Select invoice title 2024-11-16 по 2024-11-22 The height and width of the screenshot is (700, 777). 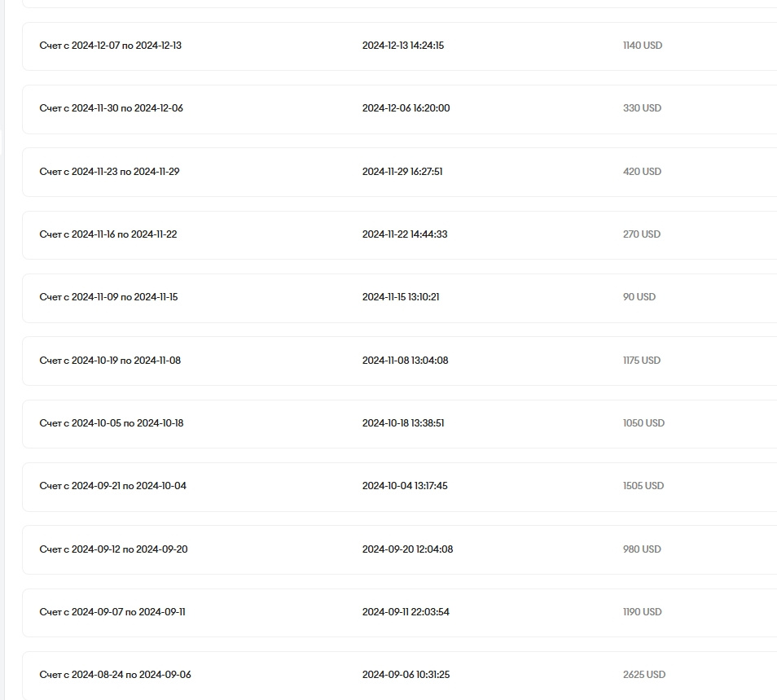[x=108, y=234]
